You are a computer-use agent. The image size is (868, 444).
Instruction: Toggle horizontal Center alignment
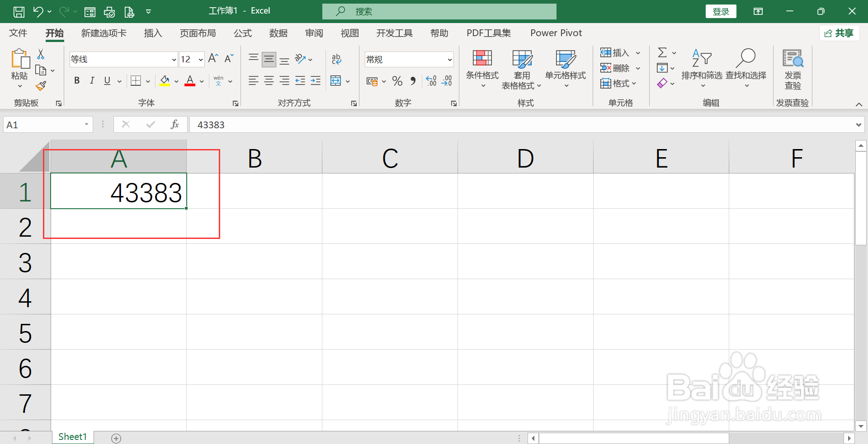click(269, 81)
